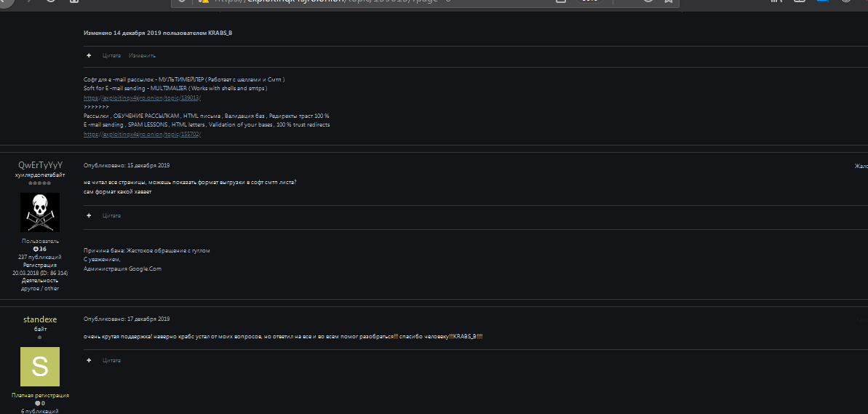
Task: Open the standexe username link
Action: point(40,319)
